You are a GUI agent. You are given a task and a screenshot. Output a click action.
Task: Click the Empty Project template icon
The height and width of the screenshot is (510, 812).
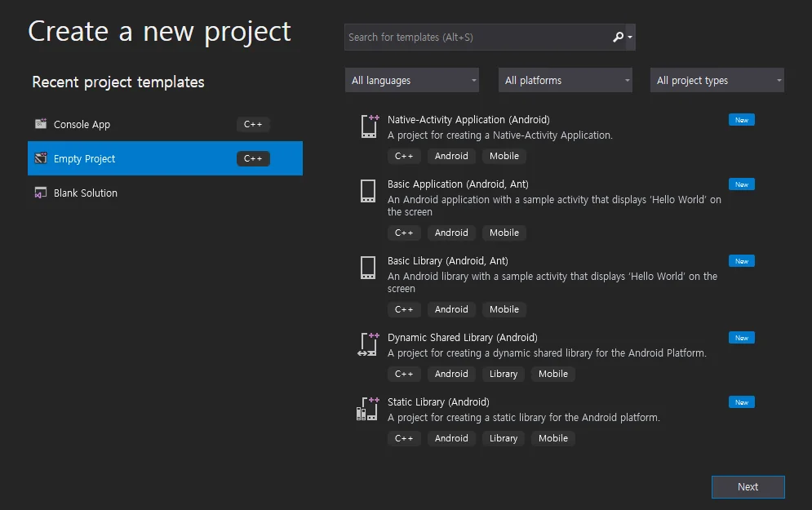40,158
